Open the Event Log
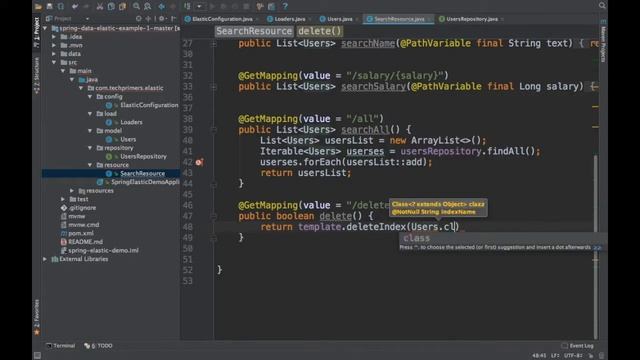 578,346
